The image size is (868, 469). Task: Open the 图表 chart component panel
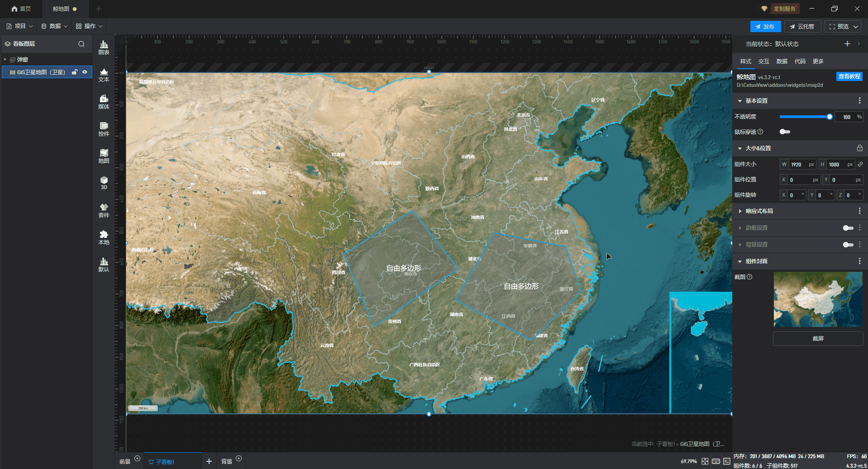(x=104, y=47)
